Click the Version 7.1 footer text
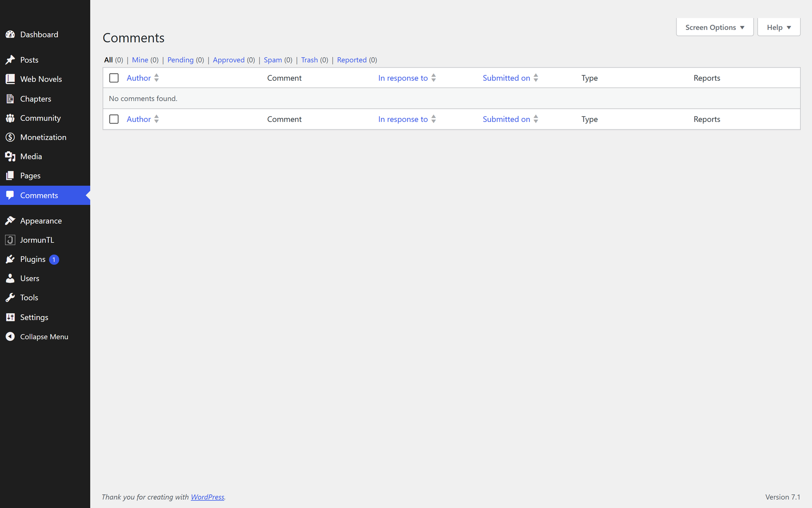The height and width of the screenshot is (508, 812). (783, 497)
